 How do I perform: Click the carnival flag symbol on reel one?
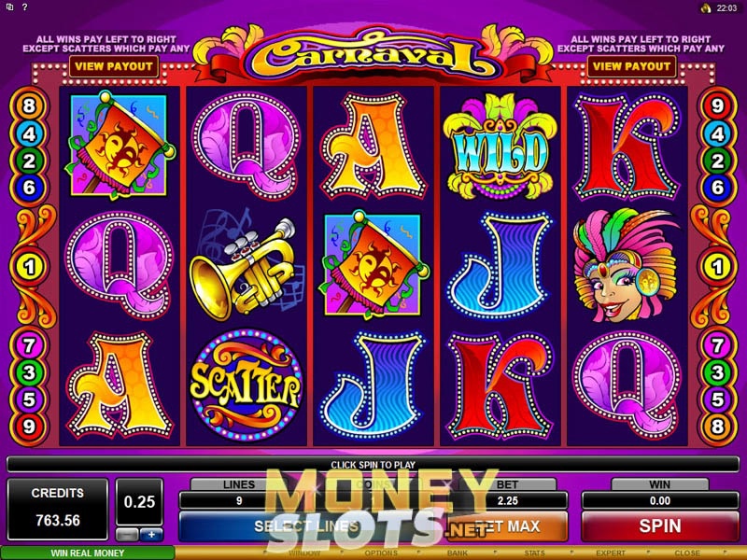120,145
